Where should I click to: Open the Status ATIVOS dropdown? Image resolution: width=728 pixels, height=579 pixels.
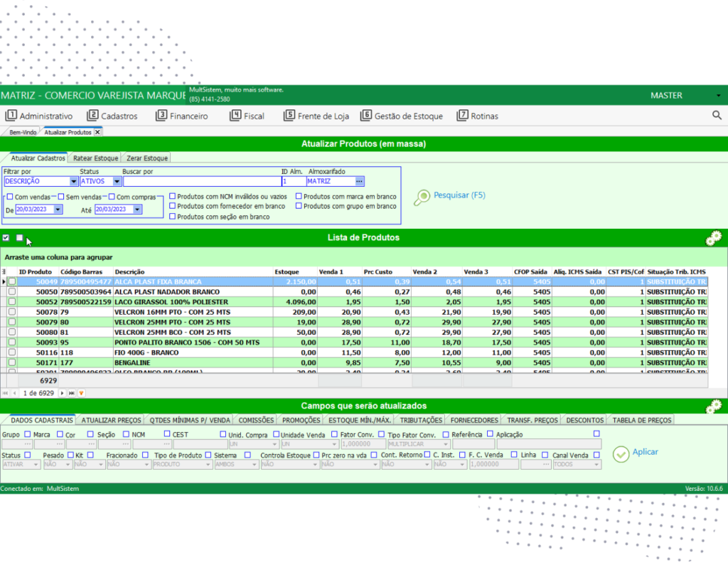point(117,181)
